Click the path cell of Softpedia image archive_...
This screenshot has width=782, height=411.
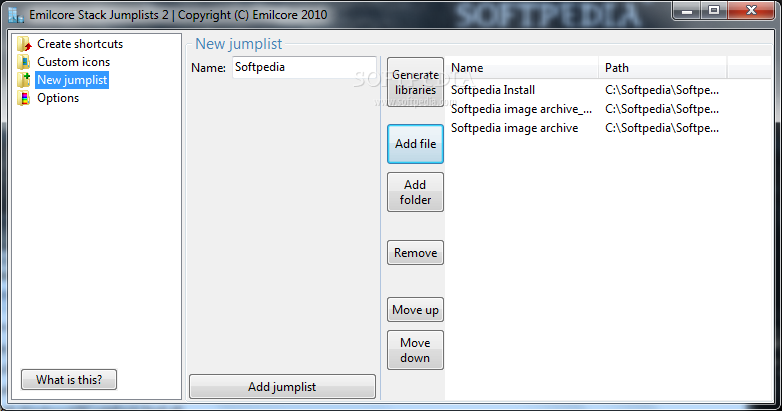[662, 109]
